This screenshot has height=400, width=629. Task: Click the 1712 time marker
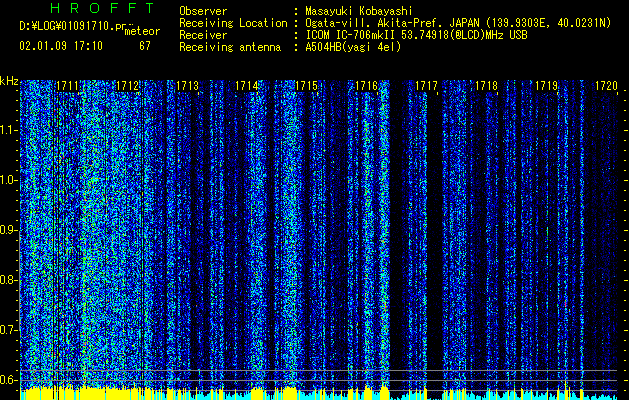[x=128, y=86]
